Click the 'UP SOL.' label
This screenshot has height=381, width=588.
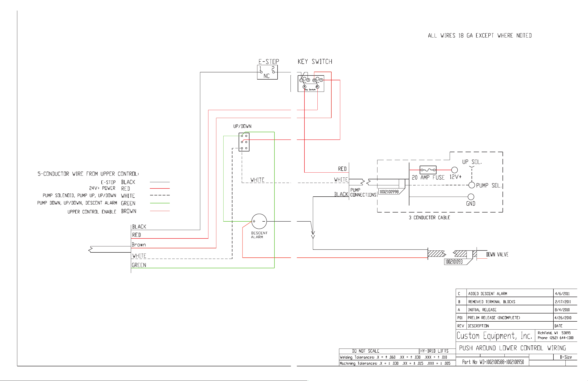click(472, 162)
